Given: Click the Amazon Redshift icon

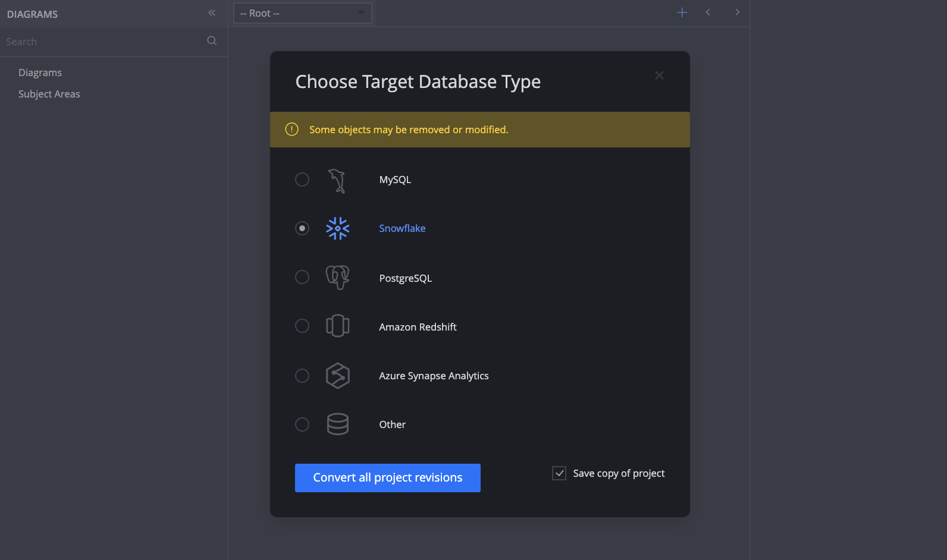Looking at the screenshot, I should (337, 326).
